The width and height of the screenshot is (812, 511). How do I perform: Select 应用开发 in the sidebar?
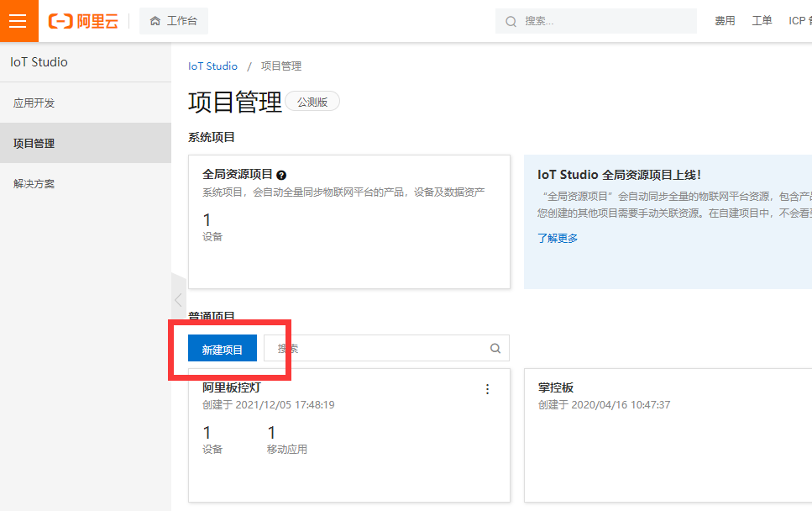(86, 103)
